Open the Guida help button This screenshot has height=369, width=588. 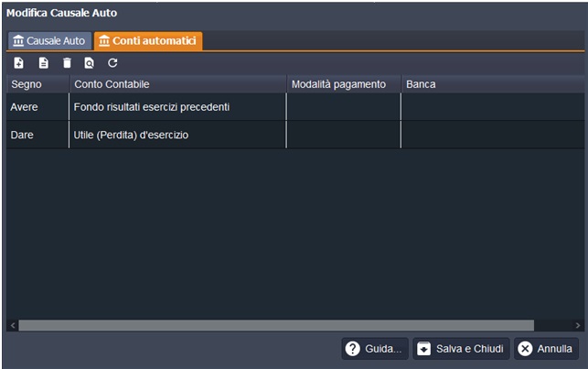(x=375, y=349)
